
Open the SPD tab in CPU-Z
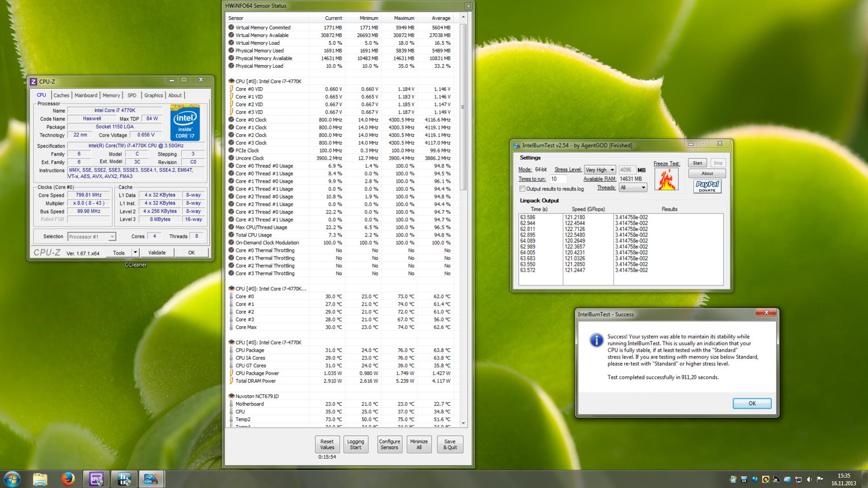coord(132,95)
